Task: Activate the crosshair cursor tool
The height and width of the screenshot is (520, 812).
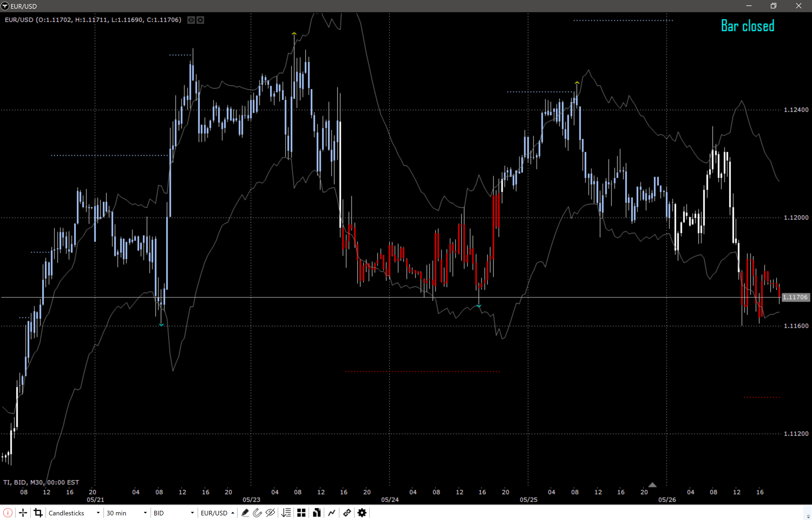Action: click(x=23, y=513)
